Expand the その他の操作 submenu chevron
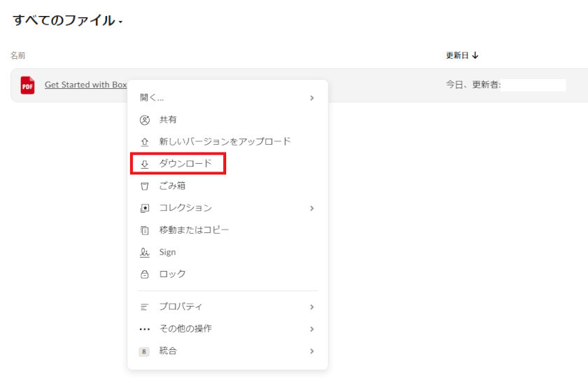588x385 pixels. click(311, 329)
